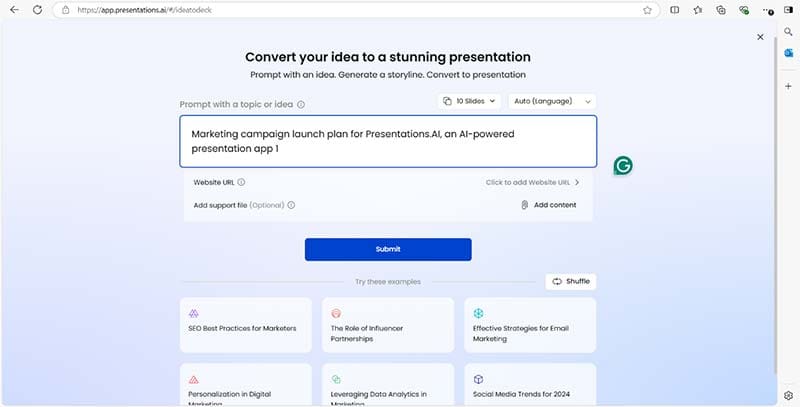Click the Prompt with a topic or idea label
Viewport: 800px width, 407px height.
coord(236,105)
